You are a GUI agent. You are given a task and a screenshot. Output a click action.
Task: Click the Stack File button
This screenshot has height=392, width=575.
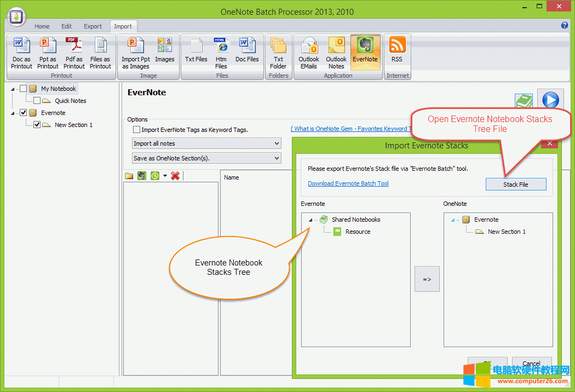pyautogui.click(x=515, y=184)
